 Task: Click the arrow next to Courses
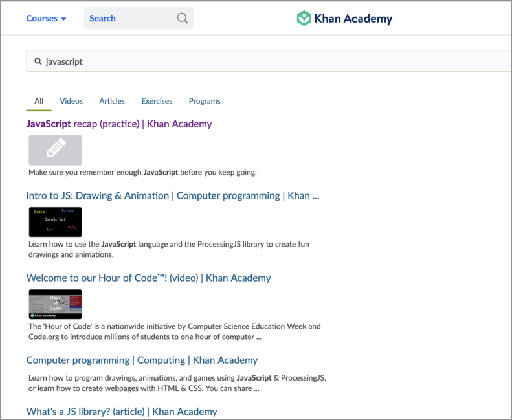pyautogui.click(x=63, y=19)
